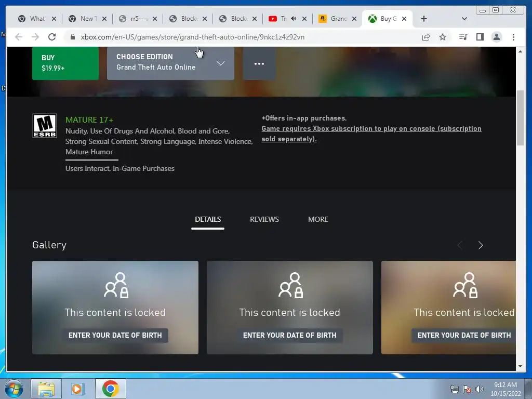Enter date of birth on first gallery card

115,335
